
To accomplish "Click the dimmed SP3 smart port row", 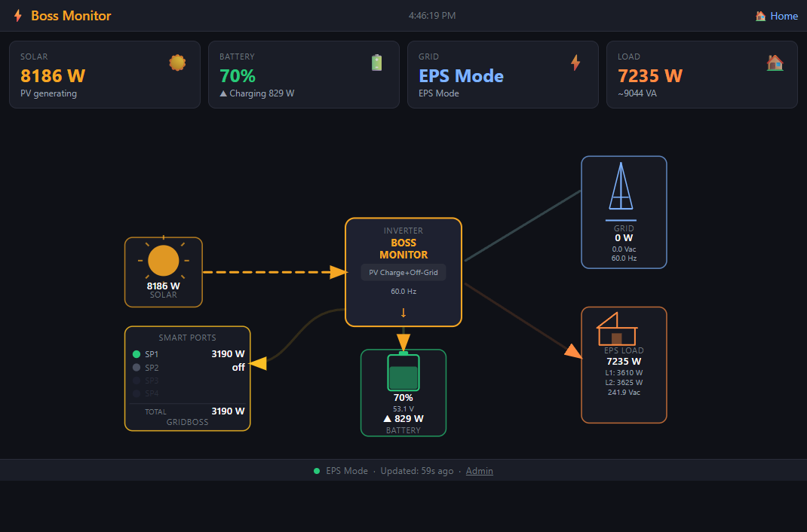I will pos(187,381).
